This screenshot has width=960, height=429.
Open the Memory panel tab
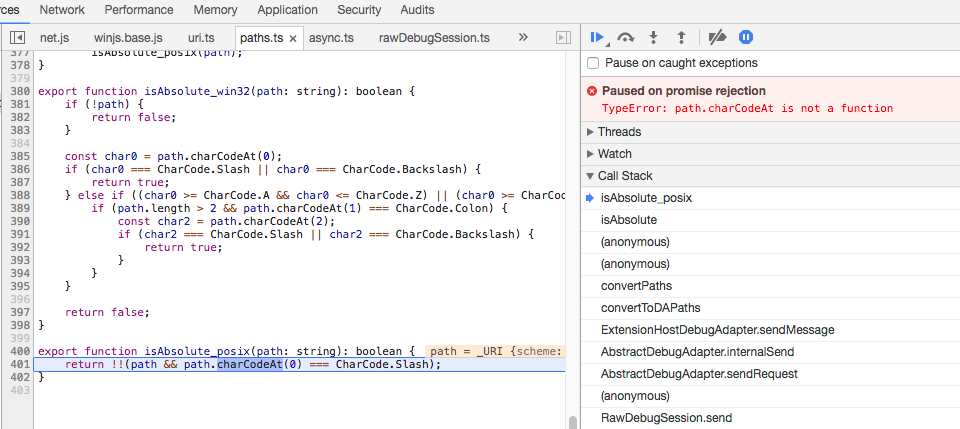click(x=216, y=10)
